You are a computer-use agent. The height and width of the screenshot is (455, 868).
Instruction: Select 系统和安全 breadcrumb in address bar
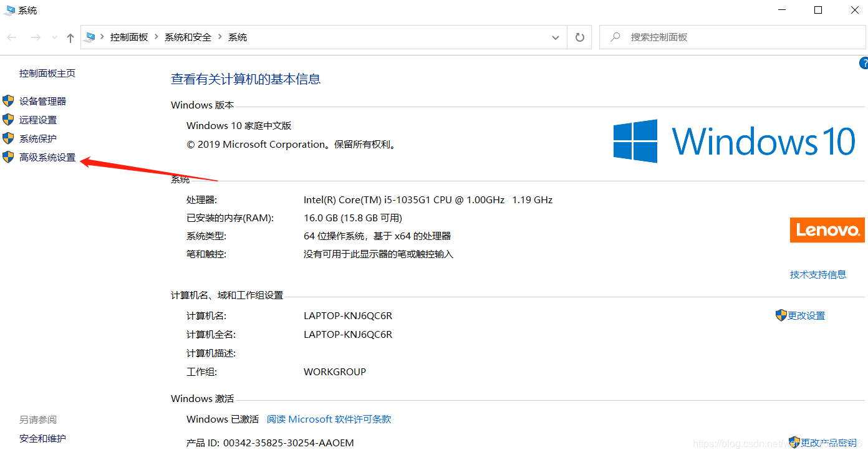[x=188, y=37]
